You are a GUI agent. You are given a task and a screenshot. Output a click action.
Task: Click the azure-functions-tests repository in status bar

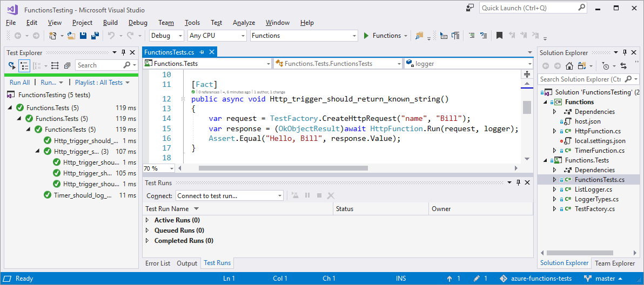(x=535, y=279)
